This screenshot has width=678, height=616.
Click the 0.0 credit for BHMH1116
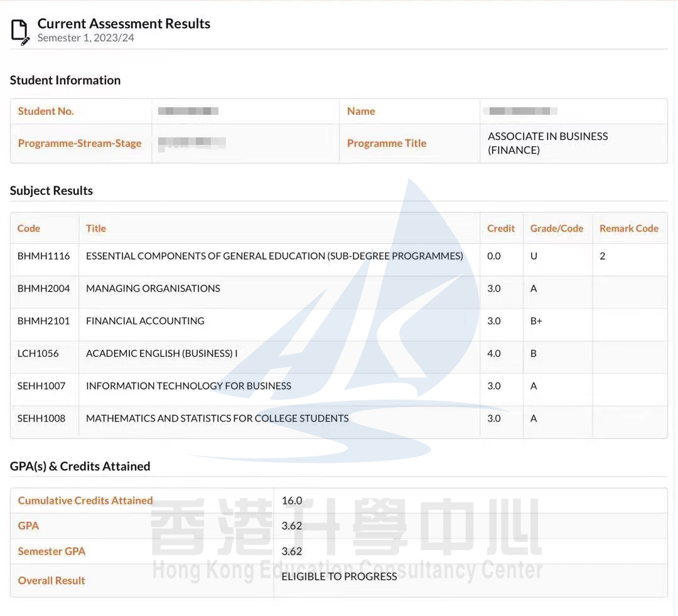[x=494, y=256]
